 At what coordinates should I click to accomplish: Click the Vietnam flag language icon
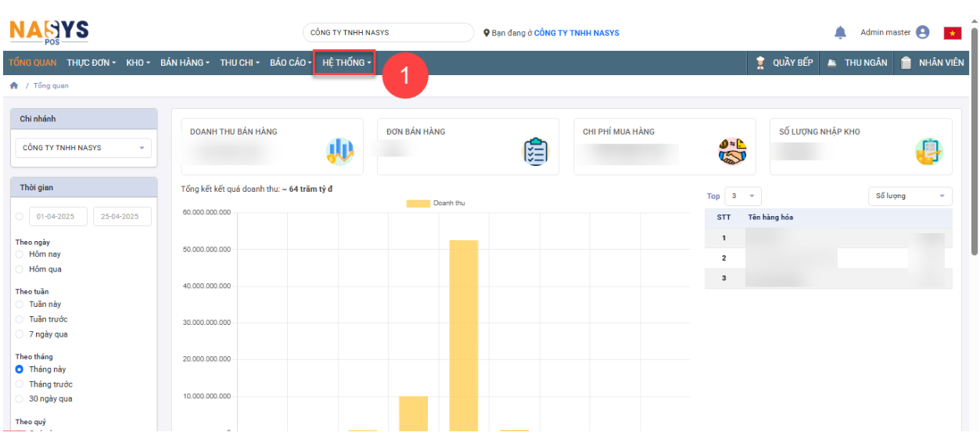click(952, 33)
